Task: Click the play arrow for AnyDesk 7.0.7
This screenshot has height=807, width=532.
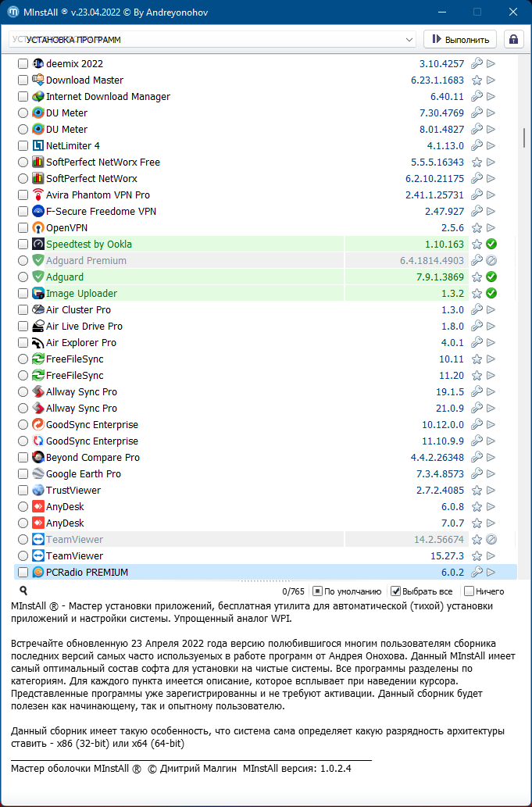Action: (x=491, y=523)
